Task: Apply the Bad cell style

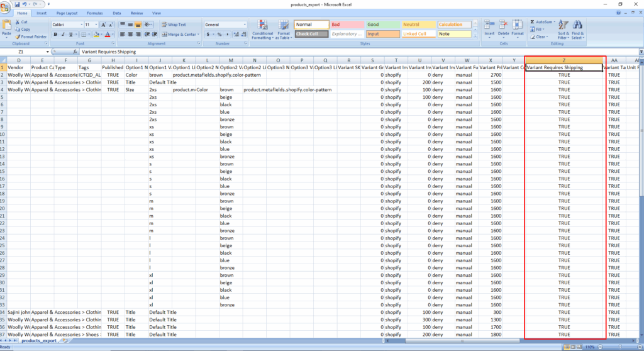Action: 347,25
